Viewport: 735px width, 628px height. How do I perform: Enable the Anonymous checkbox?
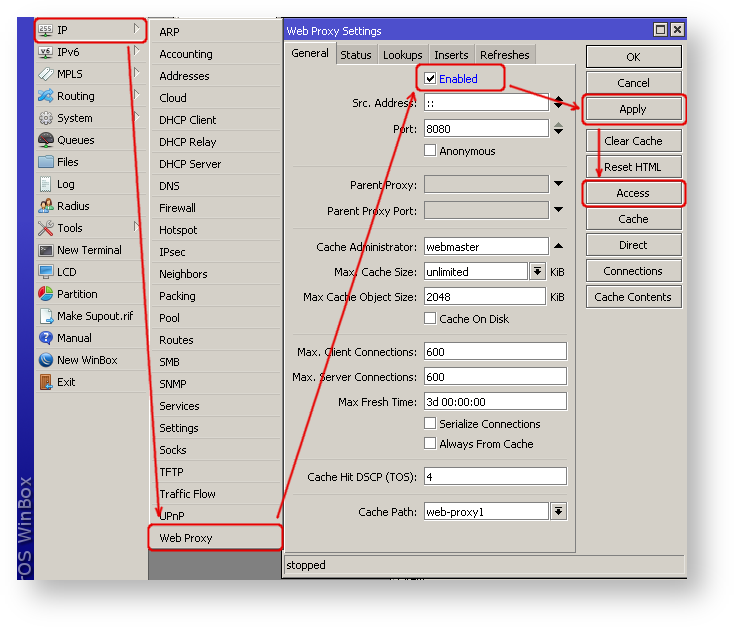pos(430,151)
